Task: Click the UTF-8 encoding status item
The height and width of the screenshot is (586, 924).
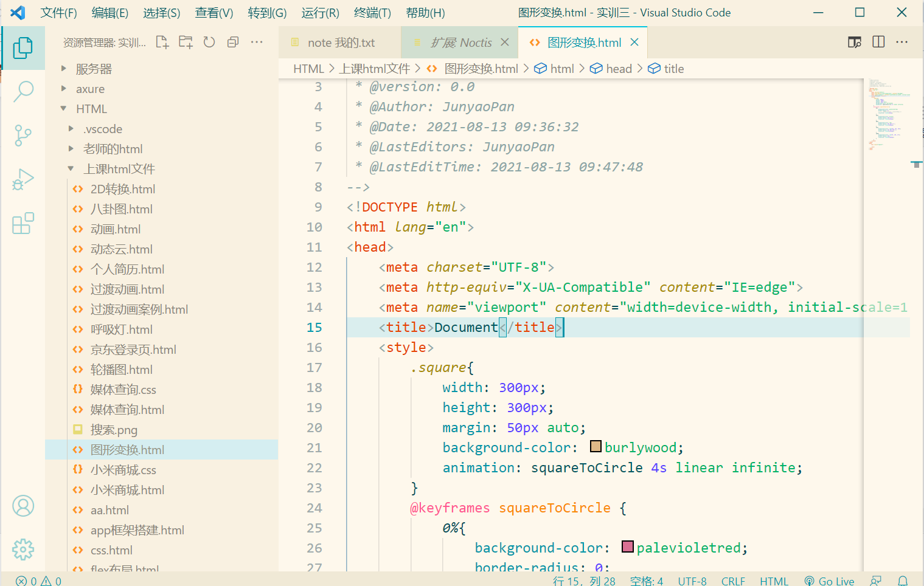Action: [692, 581]
